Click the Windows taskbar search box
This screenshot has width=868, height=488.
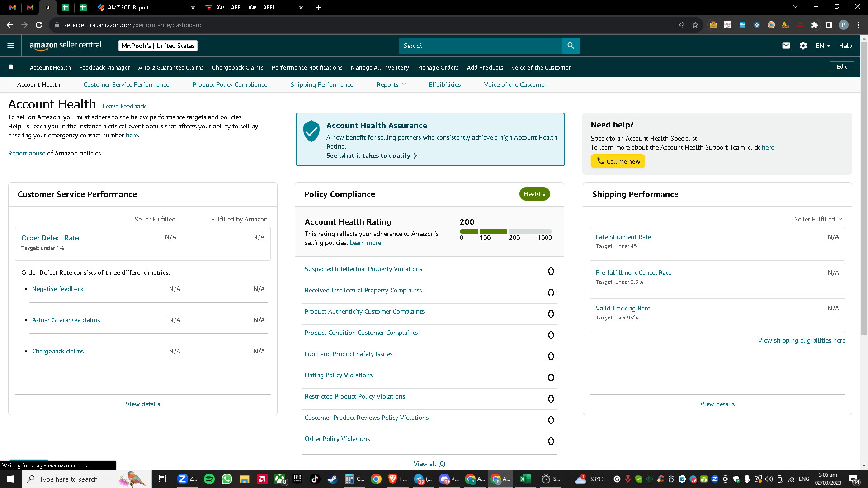pos(87,479)
